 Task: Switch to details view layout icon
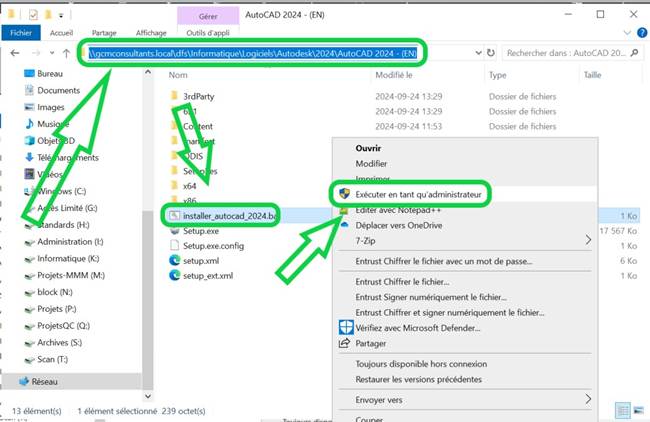point(623,411)
